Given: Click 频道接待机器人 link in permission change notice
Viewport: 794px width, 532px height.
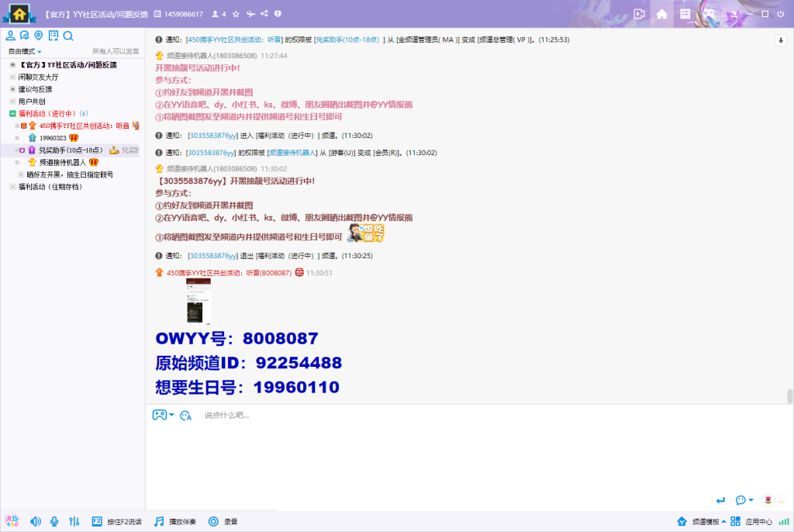Looking at the screenshot, I should tap(292, 153).
